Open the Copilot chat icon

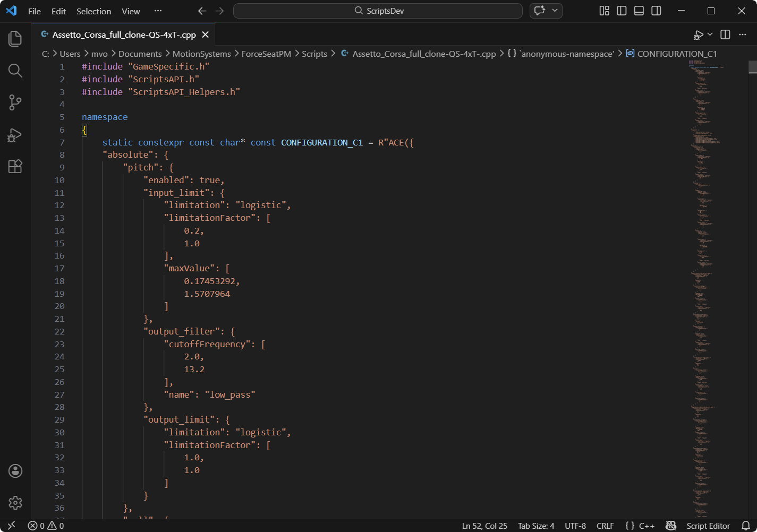click(540, 11)
